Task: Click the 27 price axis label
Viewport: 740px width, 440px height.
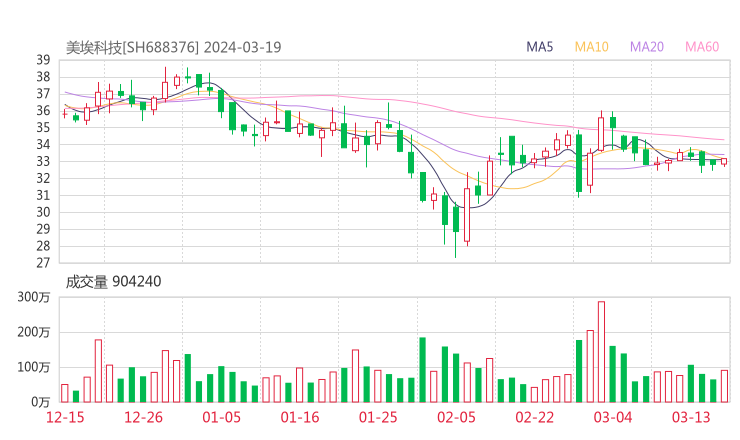Action: (43, 263)
